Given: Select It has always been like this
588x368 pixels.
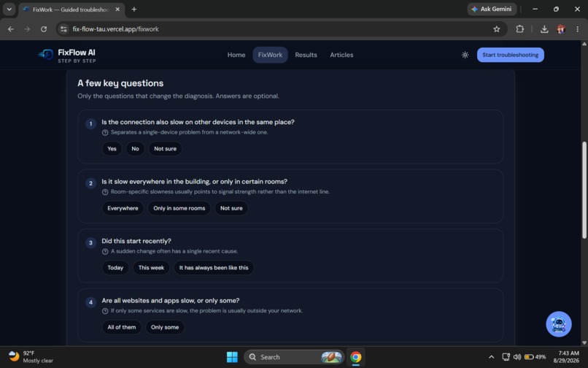Looking at the screenshot, I should [x=214, y=268].
